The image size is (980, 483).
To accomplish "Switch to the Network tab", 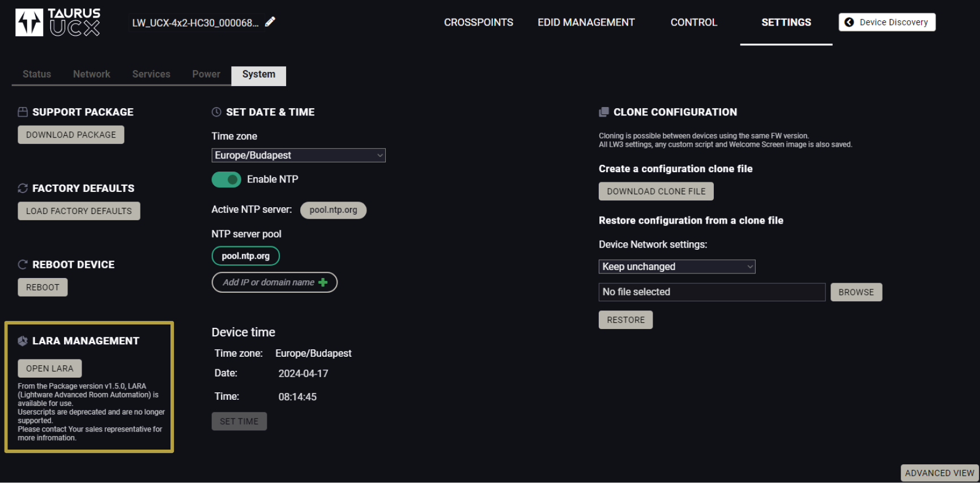I will pyautogui.click(x=92, y=74).
